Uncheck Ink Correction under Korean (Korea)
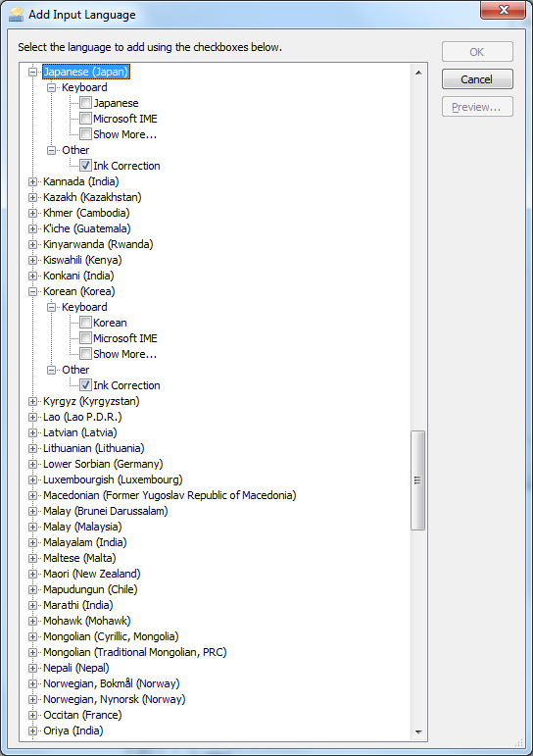This screenshot has height=756, width=533. click(x=85, y=384)
